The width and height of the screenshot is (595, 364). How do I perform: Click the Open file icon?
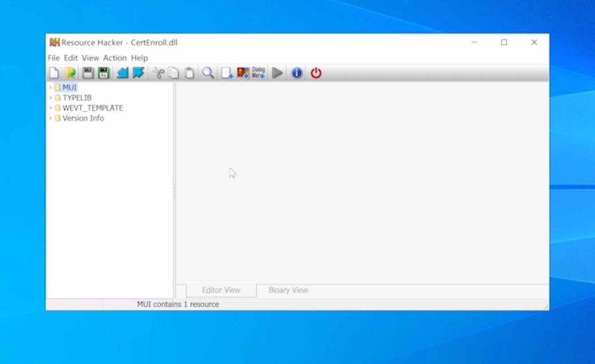tap(70, 73)
